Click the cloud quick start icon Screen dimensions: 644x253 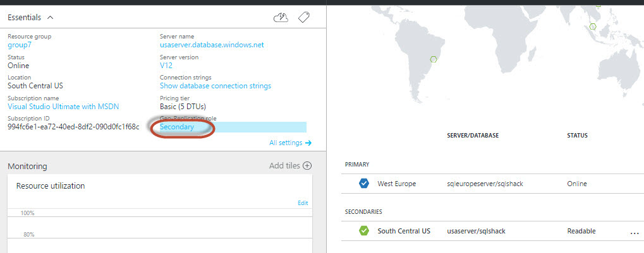pos(281,18)
